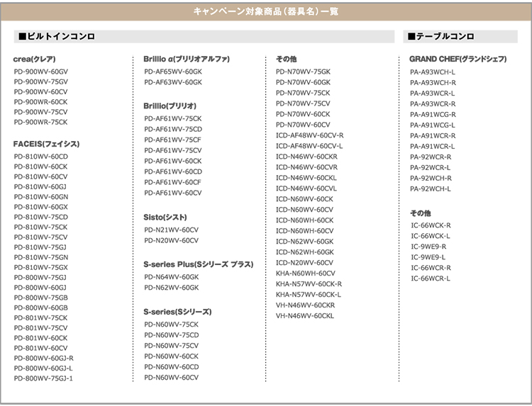
Task: Click model PD-N70WV-75GK
Action: [303, 72]
